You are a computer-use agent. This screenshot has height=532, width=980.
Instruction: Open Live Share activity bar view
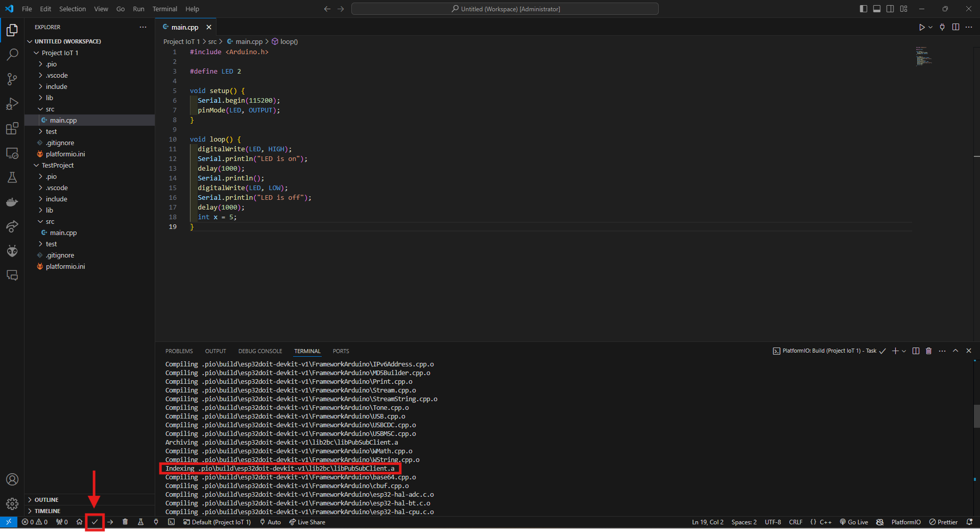[12, 226]
